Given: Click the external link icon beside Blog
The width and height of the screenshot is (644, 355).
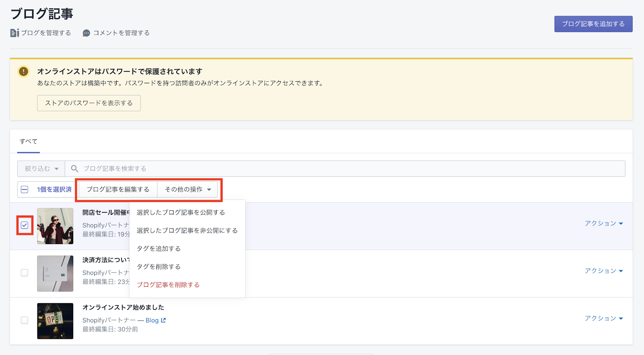Looking at the screenshot, I should pyautogui.click(x=163, y=320).
